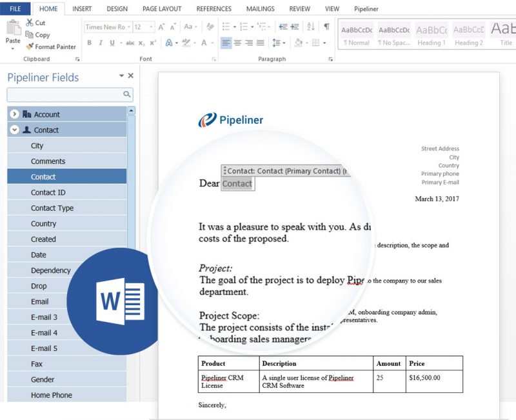Toggle underline formatting
This screenshot has height=420, width=516.
point(112,43)
